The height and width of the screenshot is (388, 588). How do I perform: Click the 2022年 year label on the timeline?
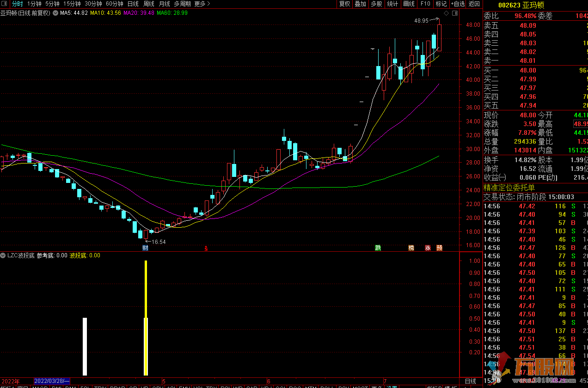[x=10, y=382]
